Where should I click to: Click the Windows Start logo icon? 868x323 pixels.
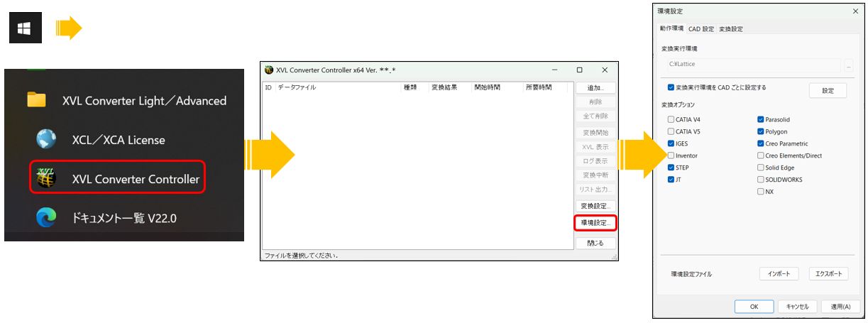25,28
